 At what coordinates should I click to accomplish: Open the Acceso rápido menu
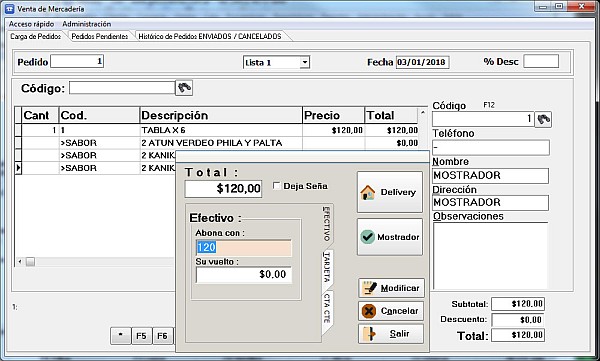[31, 24]
